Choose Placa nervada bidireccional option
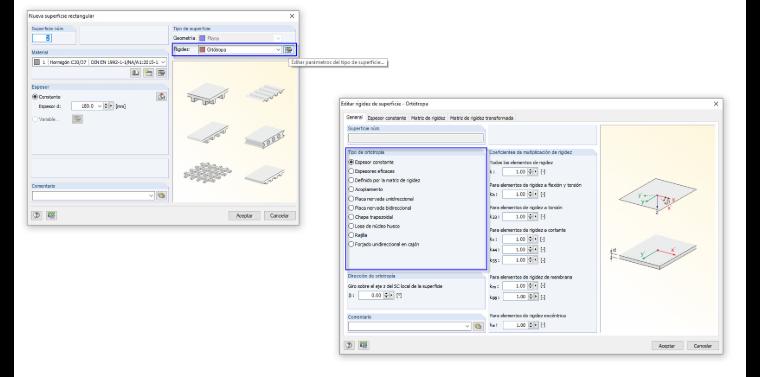The width and height of the screenshot is (760, 377). [351, 208]
